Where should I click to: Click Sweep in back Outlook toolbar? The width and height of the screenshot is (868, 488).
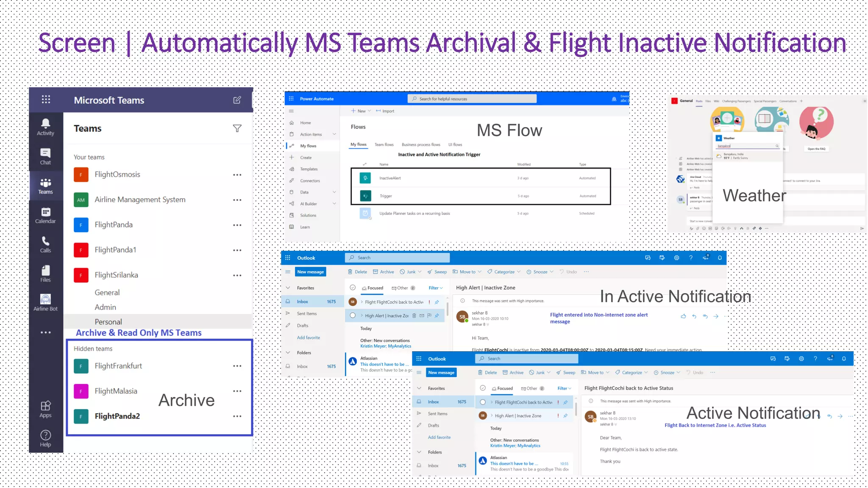437,272
